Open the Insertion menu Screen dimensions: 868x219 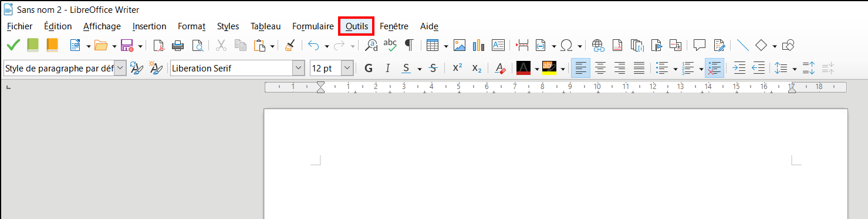click(x=149, y=26)
